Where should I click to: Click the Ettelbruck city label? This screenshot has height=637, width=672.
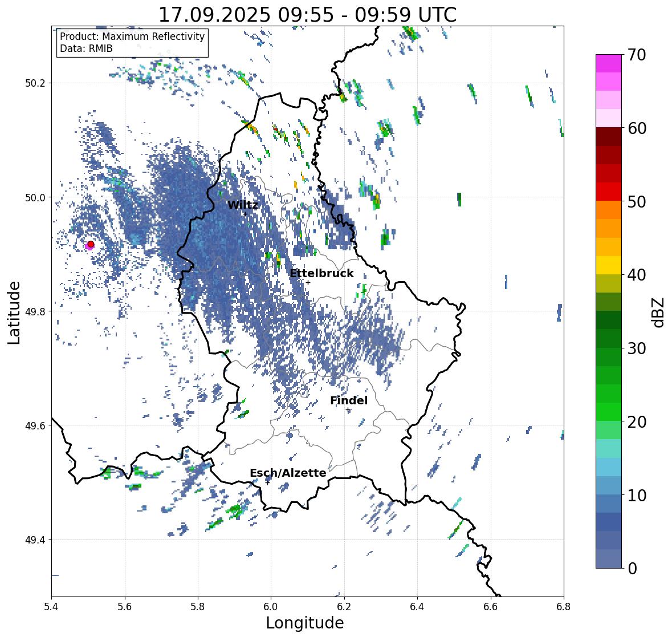(x=321, y=274)
